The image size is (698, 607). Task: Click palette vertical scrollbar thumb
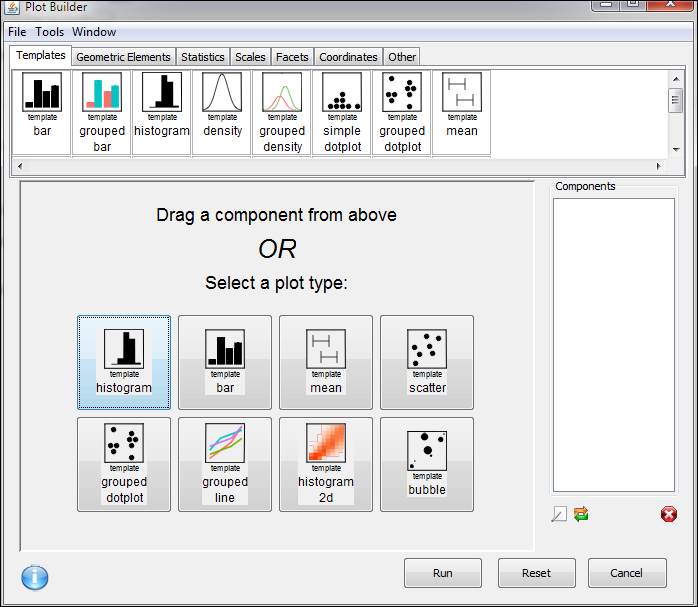[x=676, y=100]
